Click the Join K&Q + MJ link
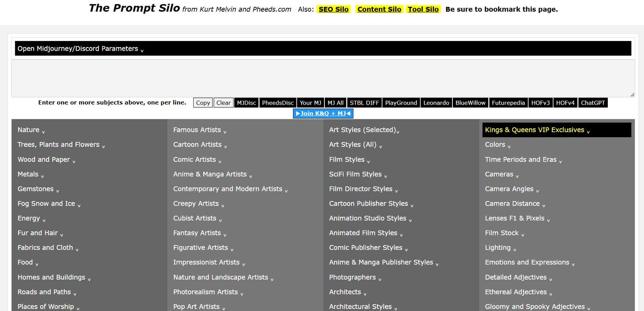 click(x=323, y=113)
